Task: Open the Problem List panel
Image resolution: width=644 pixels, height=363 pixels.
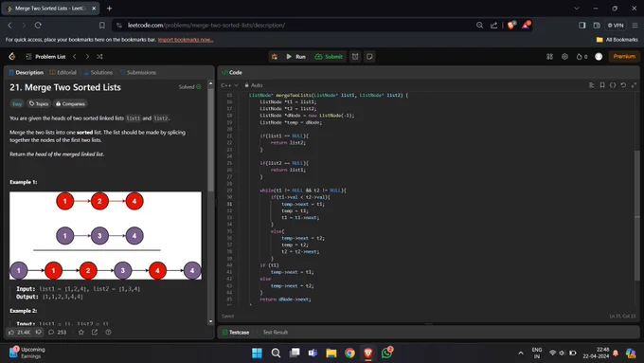Action: tap(45, 56)
